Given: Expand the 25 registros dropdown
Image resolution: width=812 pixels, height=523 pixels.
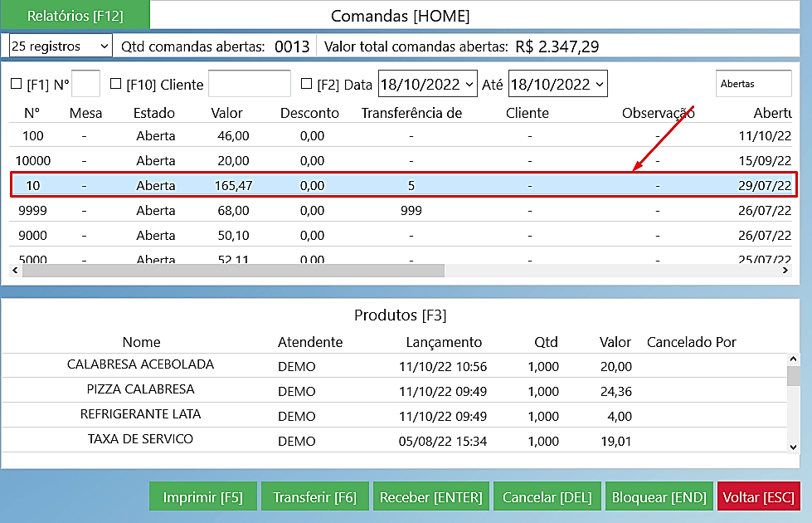Looking at the screenshot, I should pos(60,46).
